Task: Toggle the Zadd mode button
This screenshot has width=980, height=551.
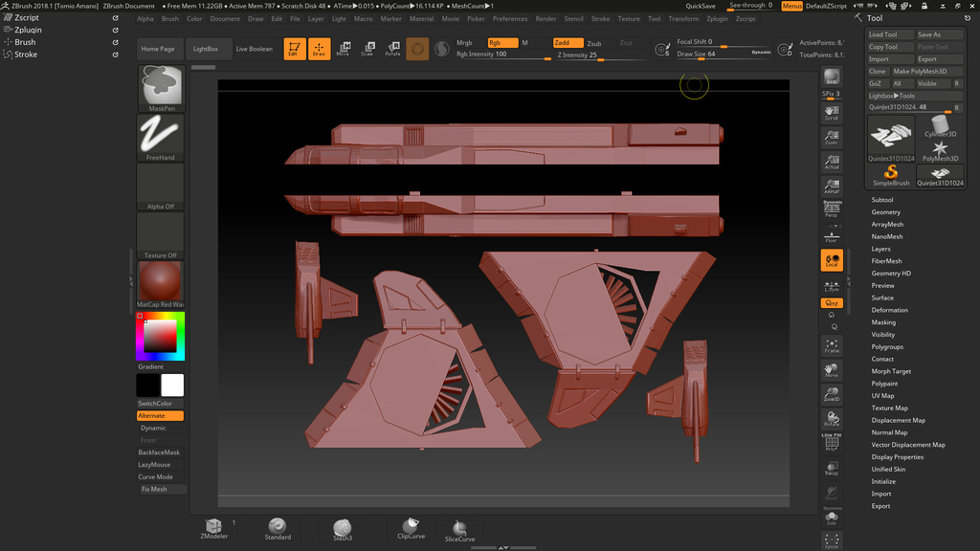Action: 568,42
